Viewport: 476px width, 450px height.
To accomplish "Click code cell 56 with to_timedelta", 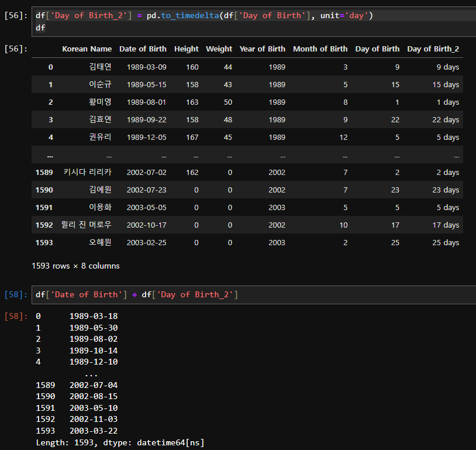I will [x=254, y=21].
